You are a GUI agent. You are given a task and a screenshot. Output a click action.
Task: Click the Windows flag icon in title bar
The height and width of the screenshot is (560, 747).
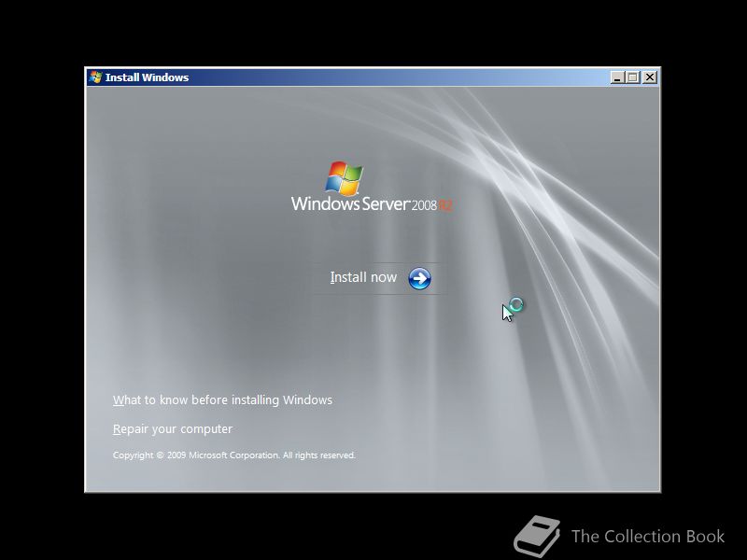96,77
